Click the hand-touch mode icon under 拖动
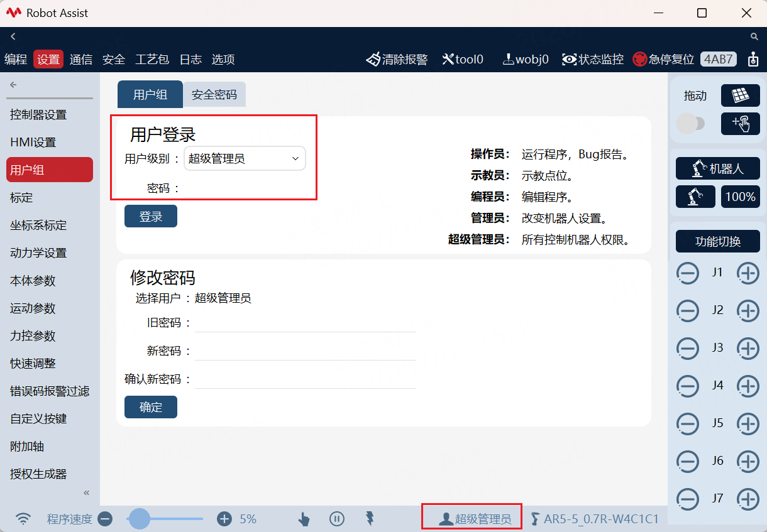The width and height of the screenshot is (767, 532). pos(740,124)
